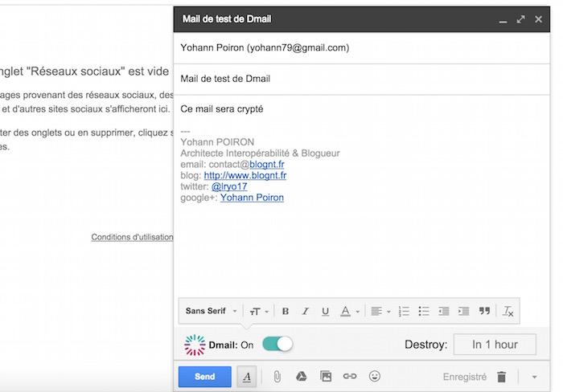Apply underline formatting
Screen dimensions: 563x392
(325, 312)
